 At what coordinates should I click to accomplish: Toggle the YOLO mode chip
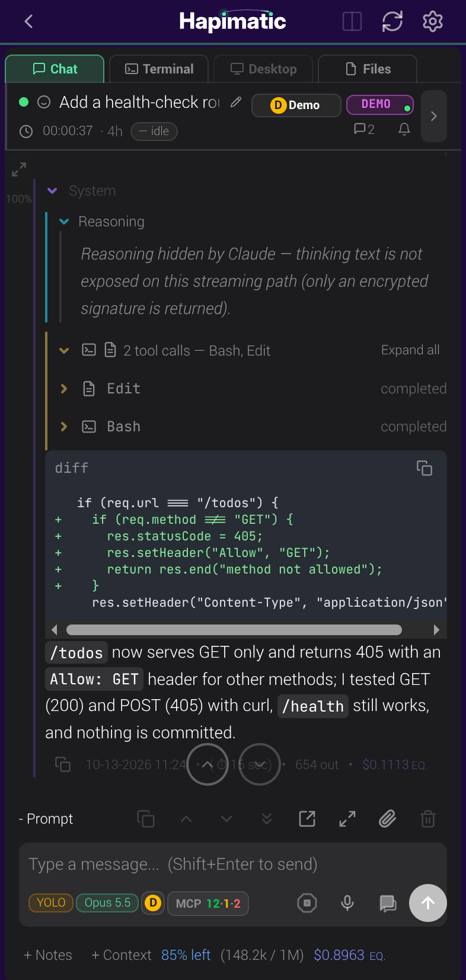tap(51, 902)
